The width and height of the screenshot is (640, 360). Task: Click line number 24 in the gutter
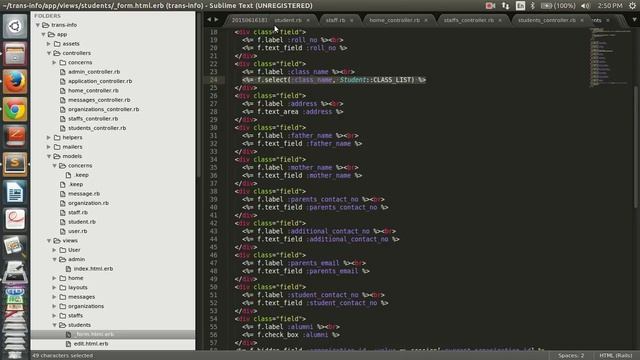pos(213,80)
